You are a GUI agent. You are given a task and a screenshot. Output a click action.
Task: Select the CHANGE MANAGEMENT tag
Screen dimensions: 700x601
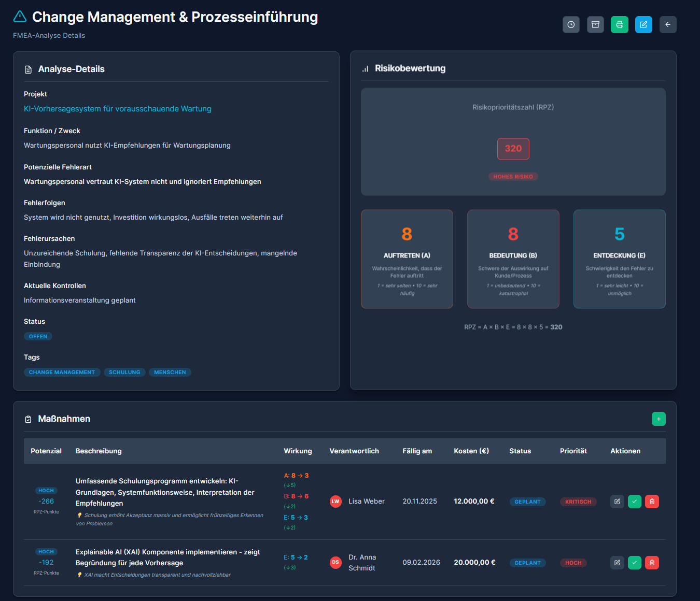click(62, 372)
